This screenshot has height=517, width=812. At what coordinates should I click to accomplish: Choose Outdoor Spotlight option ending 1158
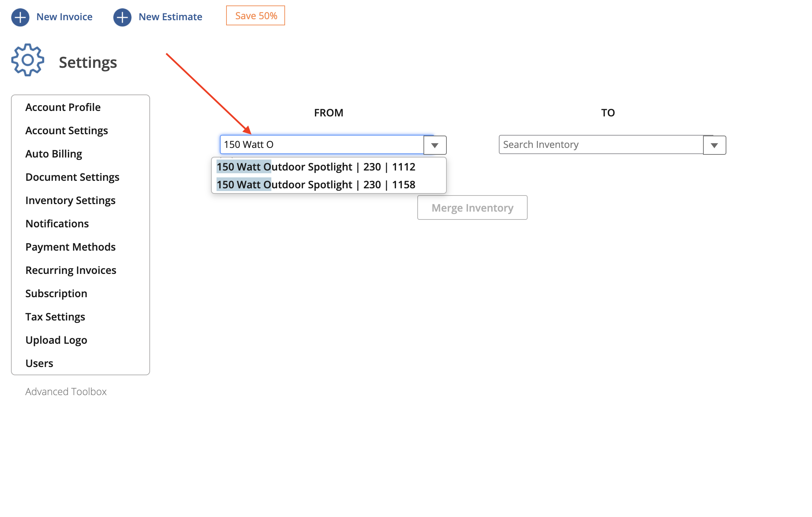coord(316,185)
